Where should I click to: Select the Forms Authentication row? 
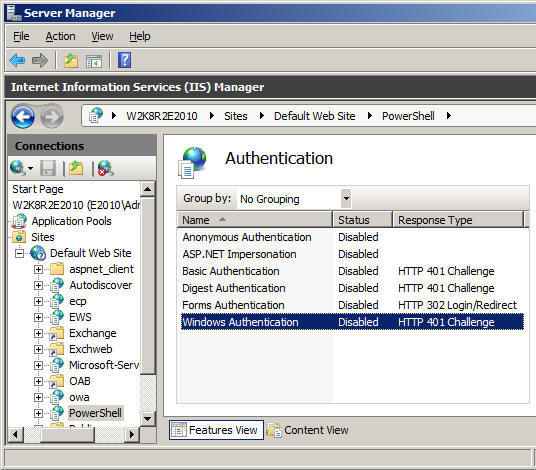pos(352,305)
